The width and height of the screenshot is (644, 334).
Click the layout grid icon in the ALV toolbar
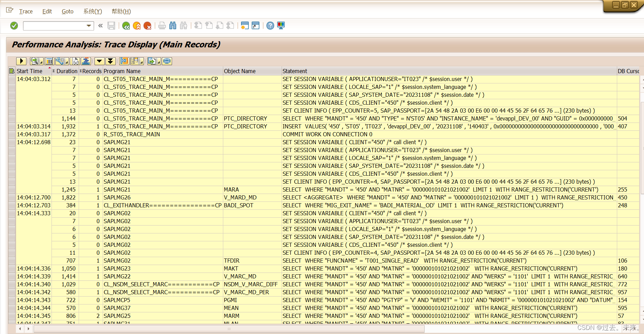pyautogui.click(x=134, y=61)
